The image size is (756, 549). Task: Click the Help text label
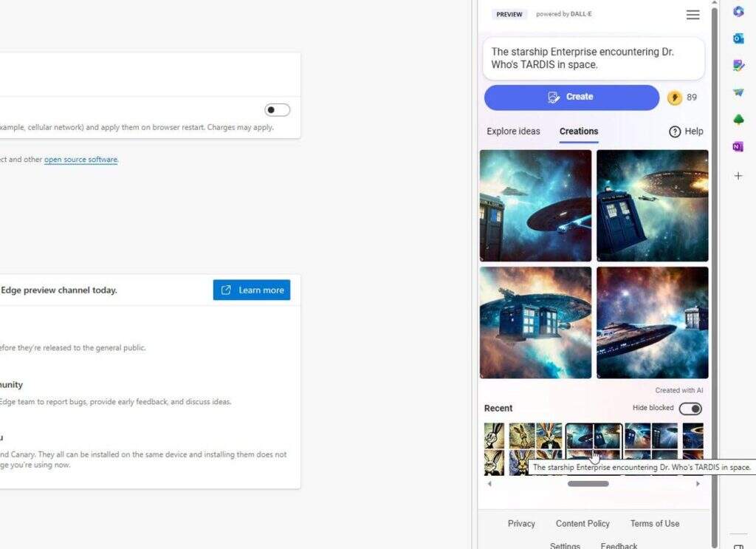click(x=694, y=132)
